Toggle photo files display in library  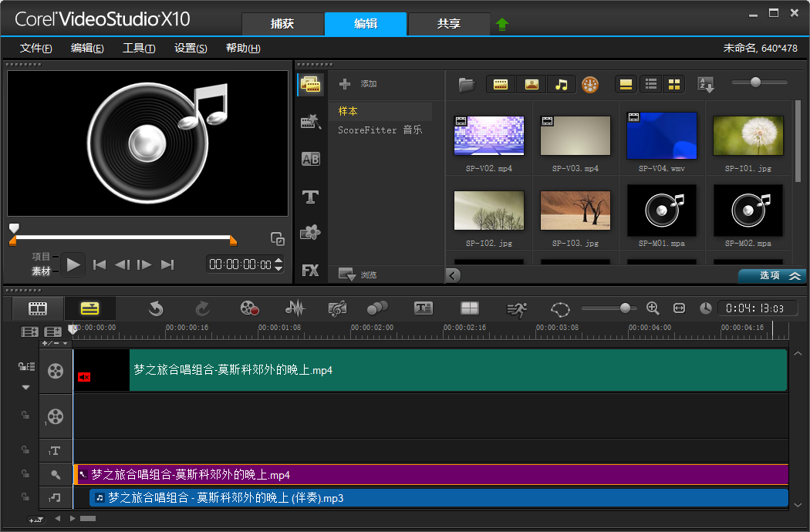click(x=531, y=85)
